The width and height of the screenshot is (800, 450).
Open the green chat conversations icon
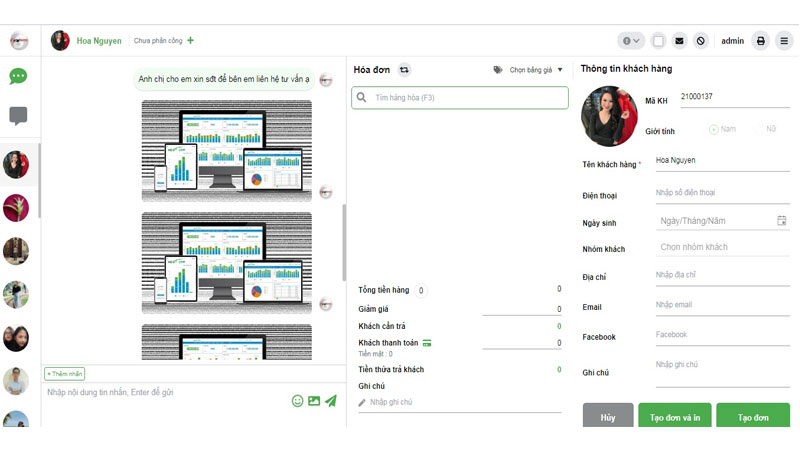point(18,77)
